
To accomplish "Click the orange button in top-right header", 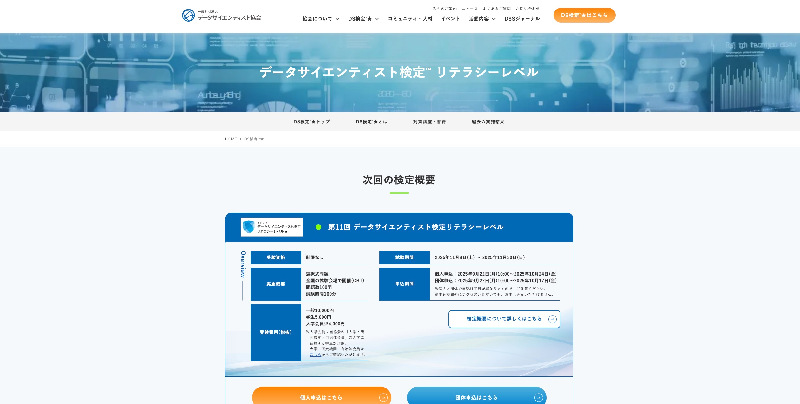I will coord(584,15).
